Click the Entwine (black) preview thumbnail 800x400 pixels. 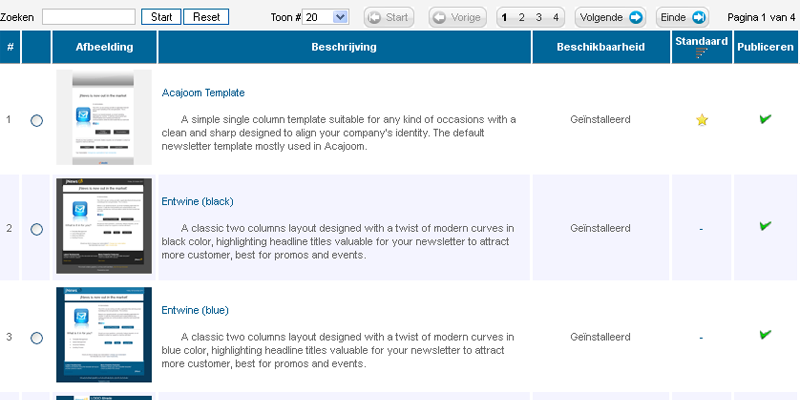(104, 226)
